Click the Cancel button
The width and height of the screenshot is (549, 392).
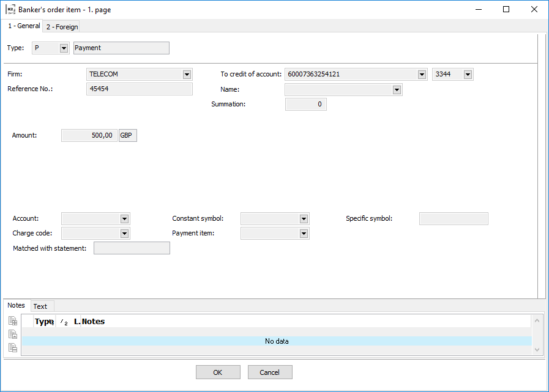pyautogui.click(x=270, y=372)
